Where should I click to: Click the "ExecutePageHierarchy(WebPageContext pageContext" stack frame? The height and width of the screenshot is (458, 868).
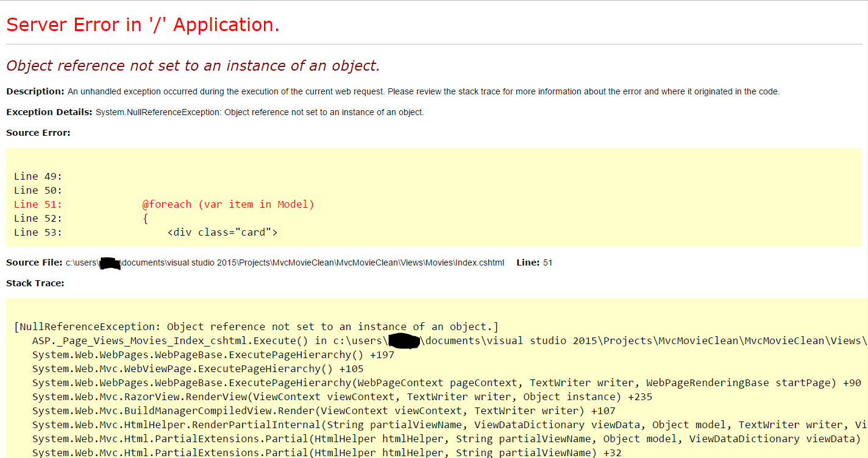tap(447, 383)
